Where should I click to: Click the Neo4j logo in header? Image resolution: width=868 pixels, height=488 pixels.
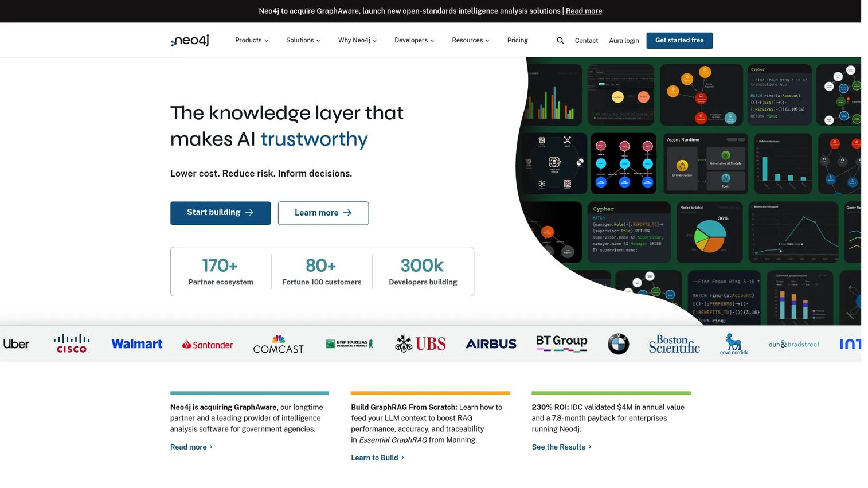pyautogui.click(x=190, y=40)
